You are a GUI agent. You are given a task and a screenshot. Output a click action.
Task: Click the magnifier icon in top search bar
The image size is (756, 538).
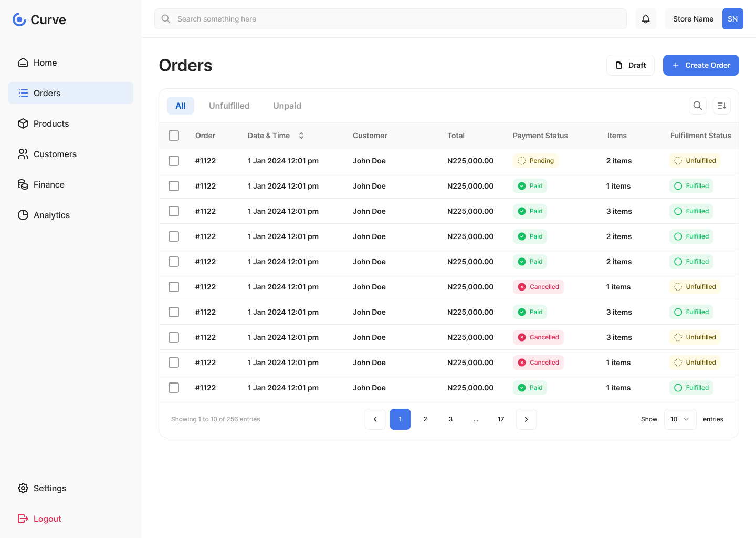click(166, 19)
